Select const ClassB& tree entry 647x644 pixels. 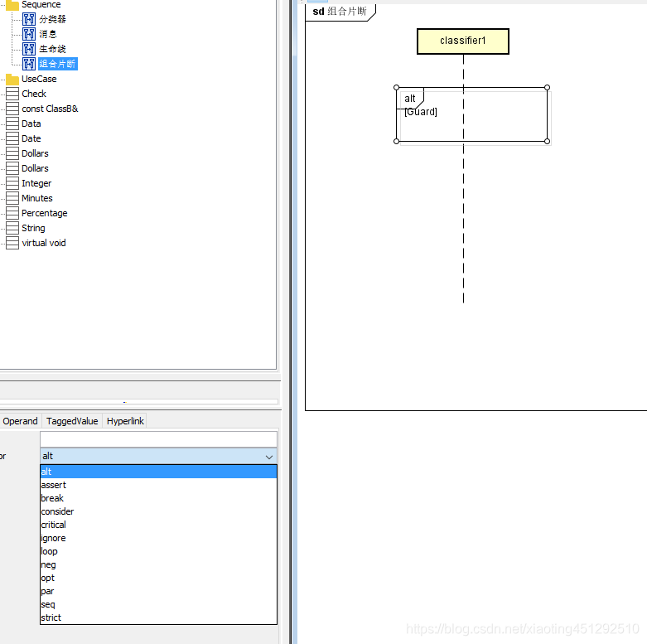50,109
